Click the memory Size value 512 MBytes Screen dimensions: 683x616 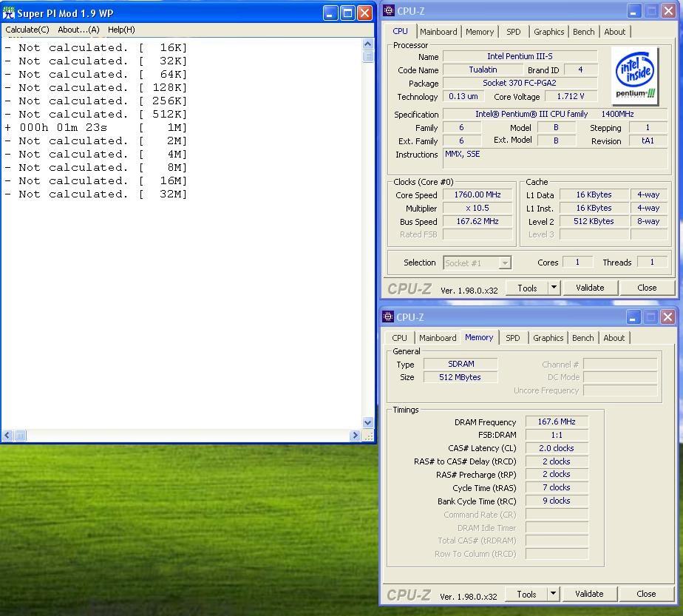(x=461, y=377)
